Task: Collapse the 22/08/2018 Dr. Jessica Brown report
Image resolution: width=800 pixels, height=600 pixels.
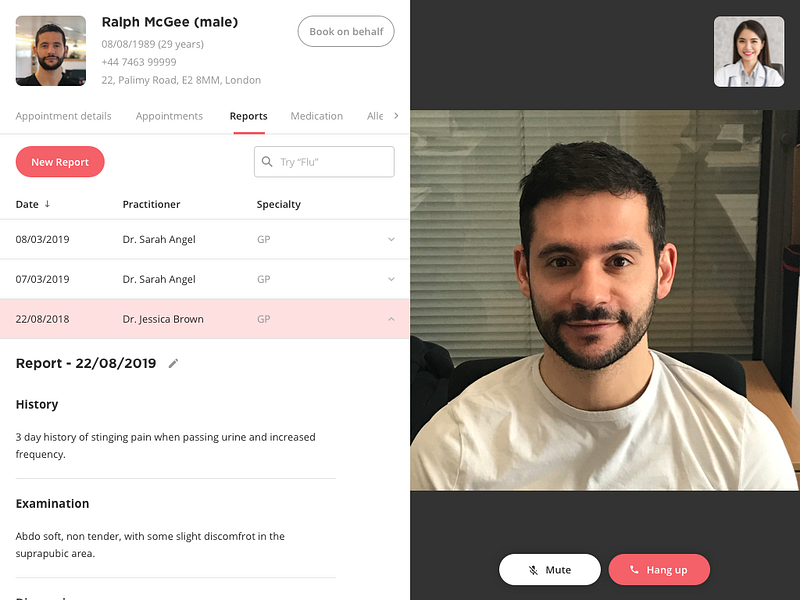Action: tap(391, 319)
